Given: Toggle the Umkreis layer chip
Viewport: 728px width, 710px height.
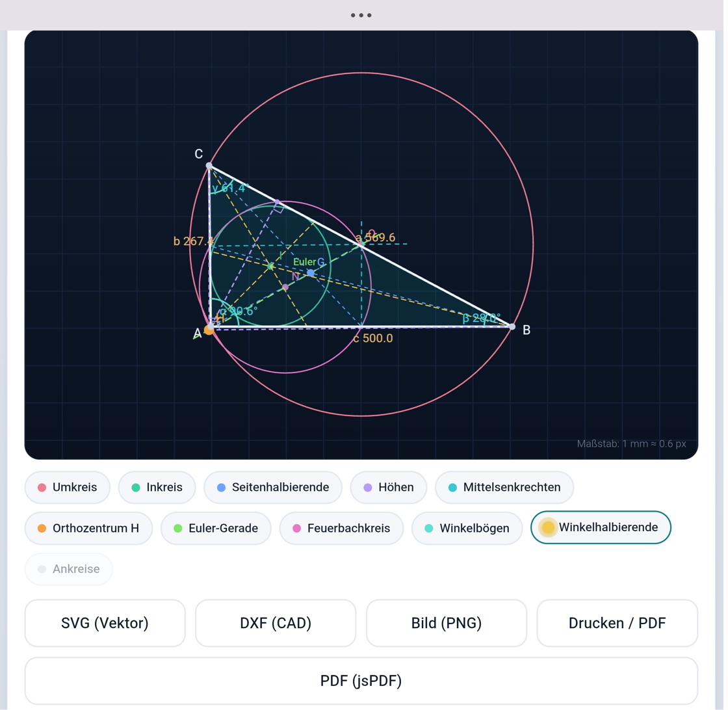Looking at the screenshot, I should pos(68,487).
